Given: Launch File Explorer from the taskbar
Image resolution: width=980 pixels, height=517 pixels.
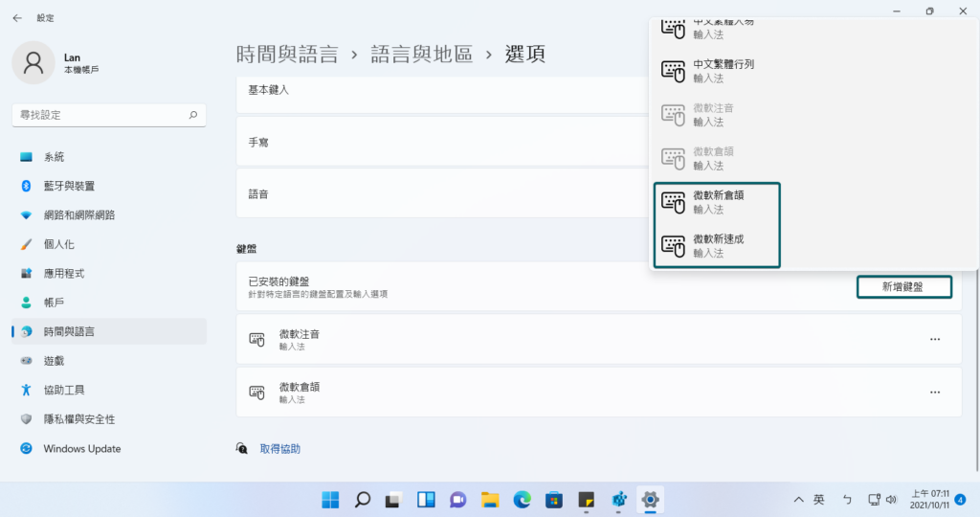Looking at the screenshot, I should (x=490, y=500).
